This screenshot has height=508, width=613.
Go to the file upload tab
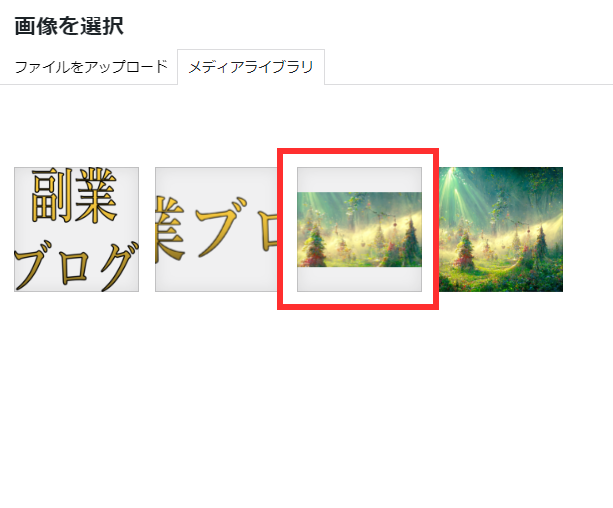pyautogui.click(x=91, y=67)
